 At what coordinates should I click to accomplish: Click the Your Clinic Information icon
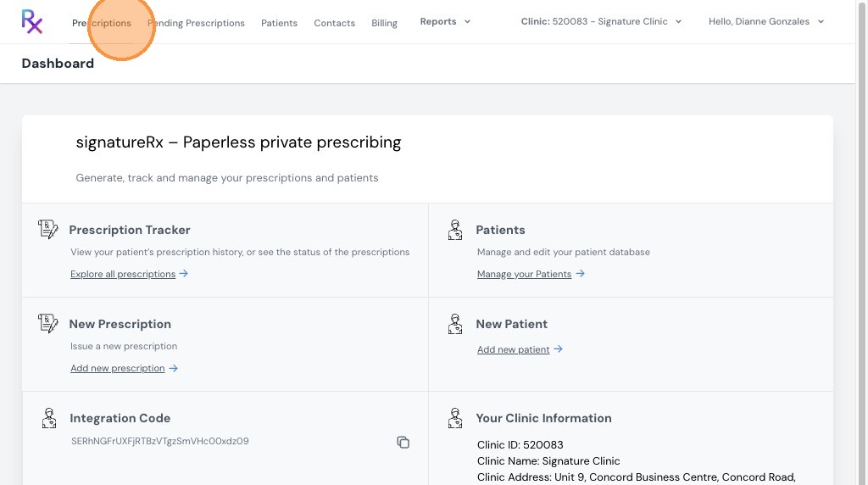(x=455, y=418)
